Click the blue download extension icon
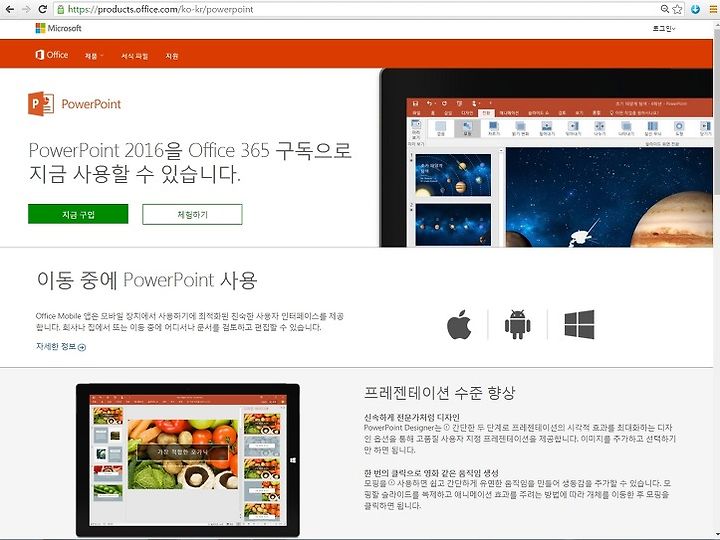The width and height of the screenshot is (720, 540). point(695,9)
